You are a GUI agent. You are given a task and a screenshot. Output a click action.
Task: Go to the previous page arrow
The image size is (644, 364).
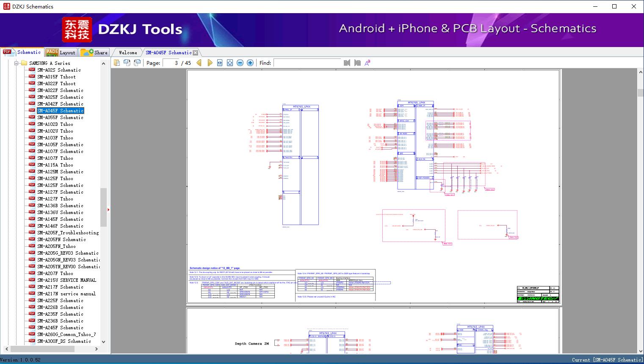click(x=199, y=63)
